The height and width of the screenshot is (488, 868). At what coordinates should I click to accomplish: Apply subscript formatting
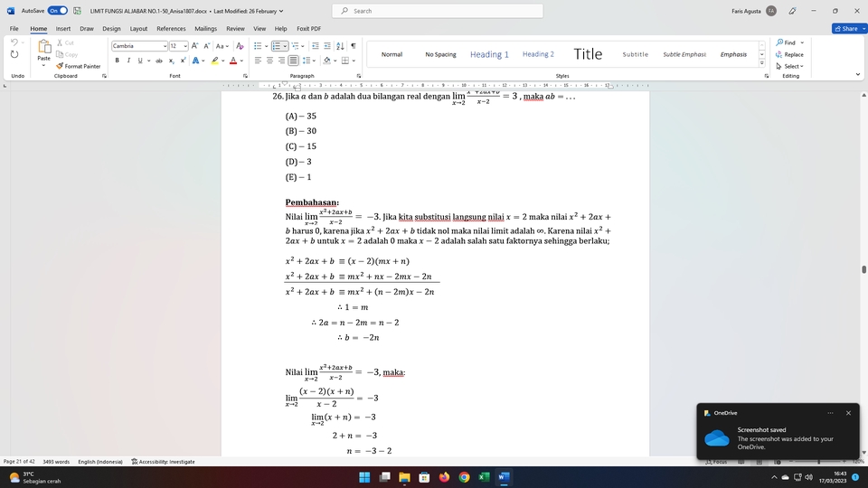coord(171,61)
